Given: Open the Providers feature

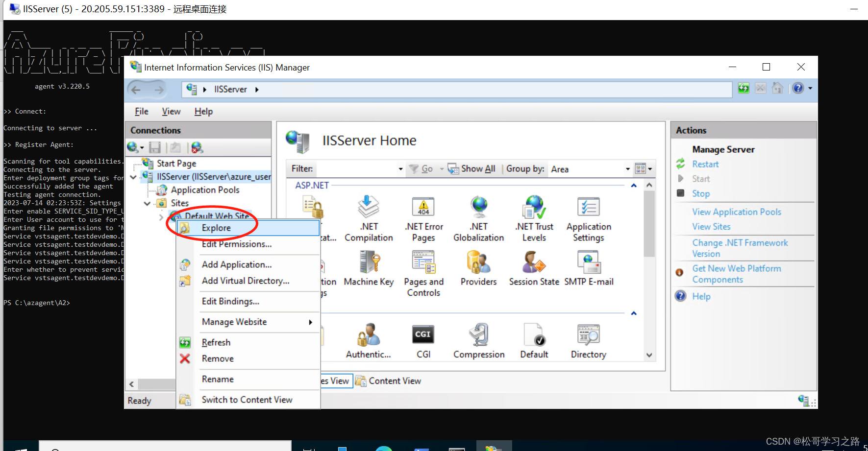Looking at the screenshot, I should click(x=478, y=268).
